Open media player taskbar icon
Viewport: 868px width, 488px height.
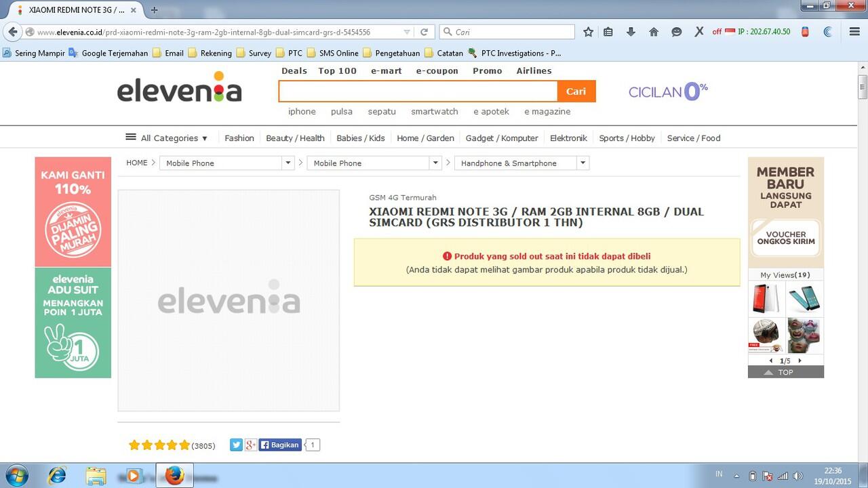134,476
